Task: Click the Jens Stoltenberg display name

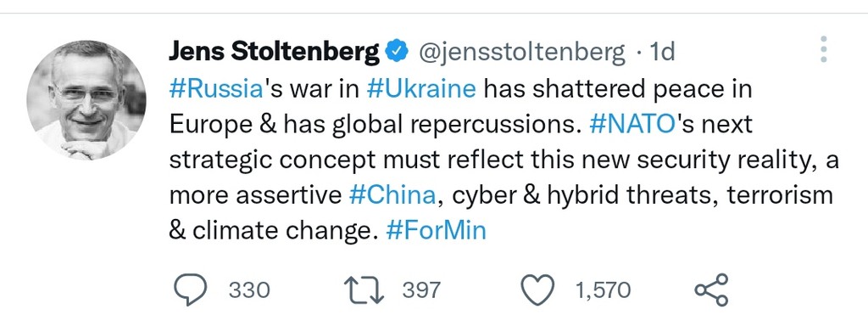Action: coord(275,53)
